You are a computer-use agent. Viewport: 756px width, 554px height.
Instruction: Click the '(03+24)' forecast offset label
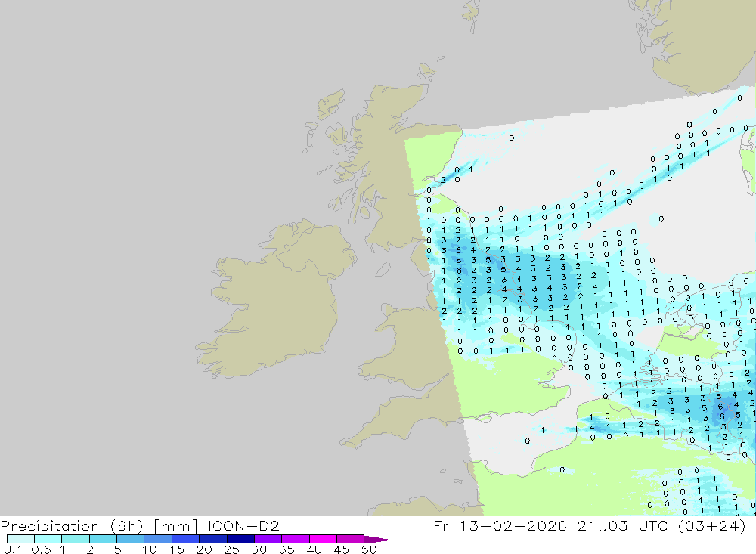pyautogui.click(x=711, y=525)
